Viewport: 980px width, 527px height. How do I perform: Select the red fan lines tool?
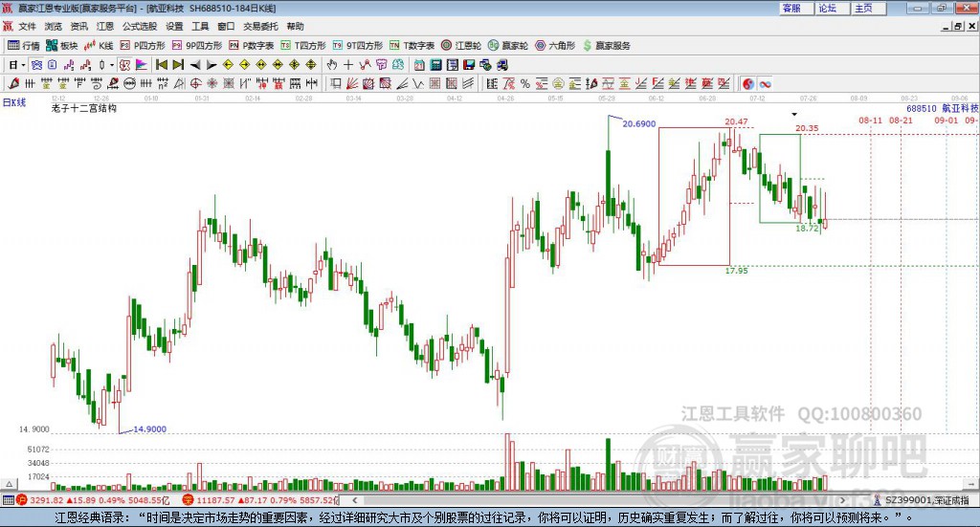[352, 83]
